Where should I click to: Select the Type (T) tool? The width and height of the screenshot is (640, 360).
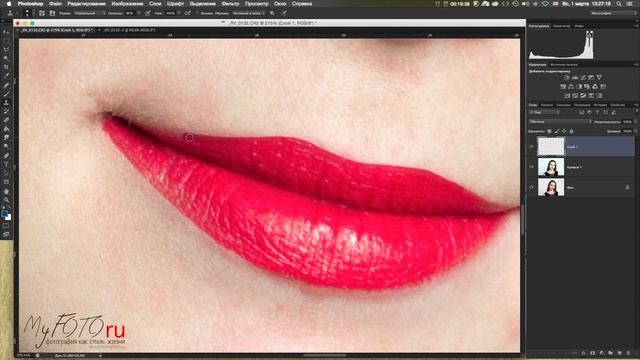click(x=6, y=164)
